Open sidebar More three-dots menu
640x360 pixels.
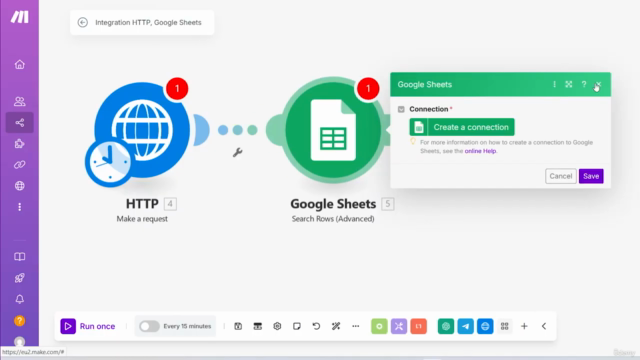click(20, 207)
